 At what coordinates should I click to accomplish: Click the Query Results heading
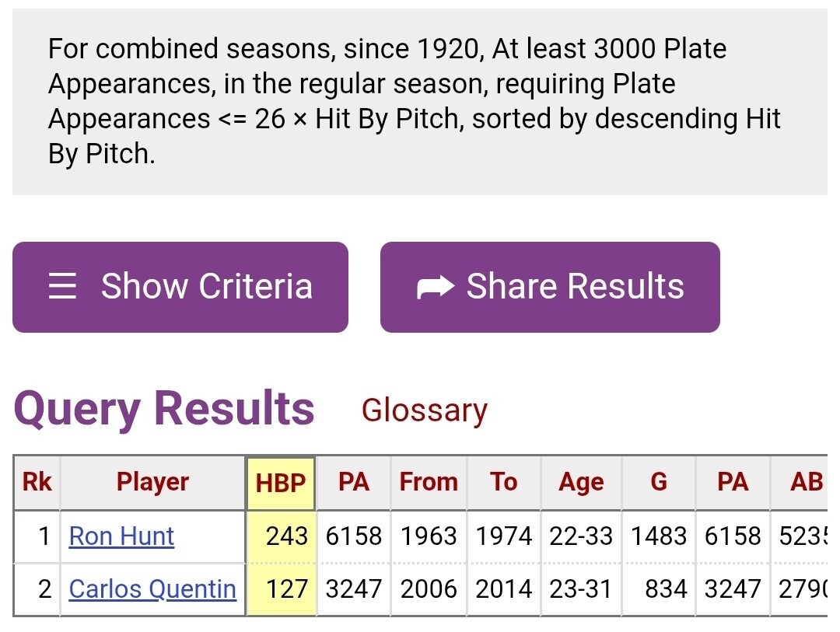tap(164, 409)
